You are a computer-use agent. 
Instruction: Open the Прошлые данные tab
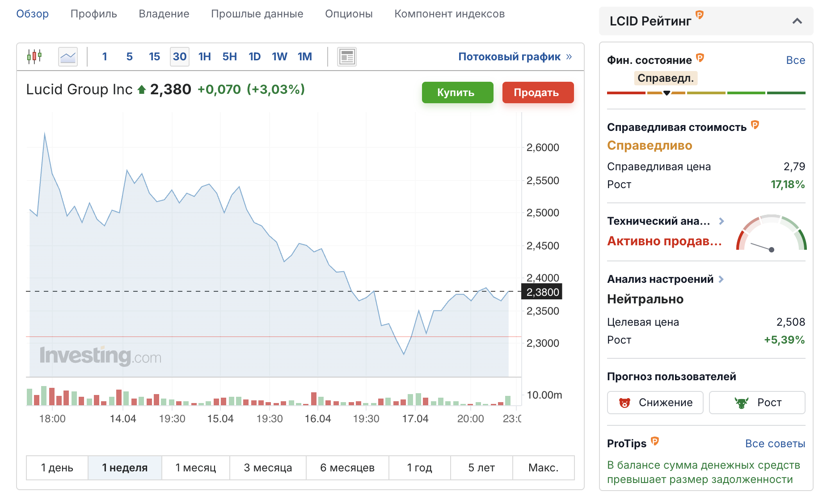pos(257,14)
